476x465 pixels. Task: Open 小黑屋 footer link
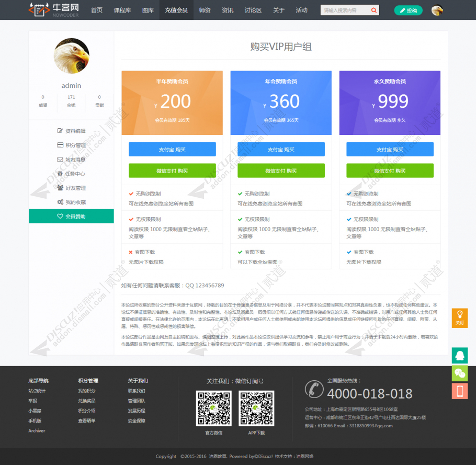(35, 411)
